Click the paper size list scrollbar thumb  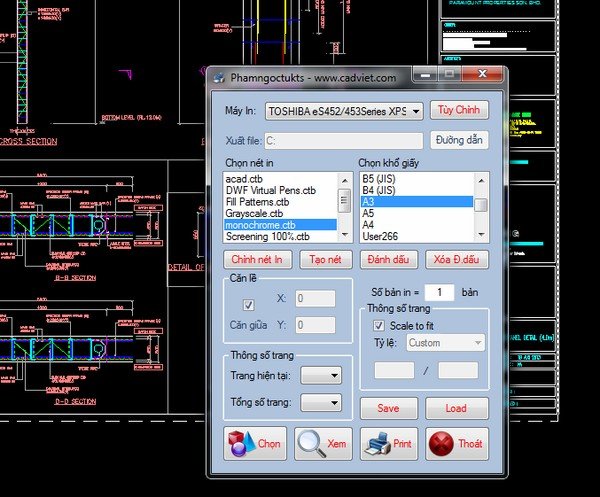[x=481, y=205]
